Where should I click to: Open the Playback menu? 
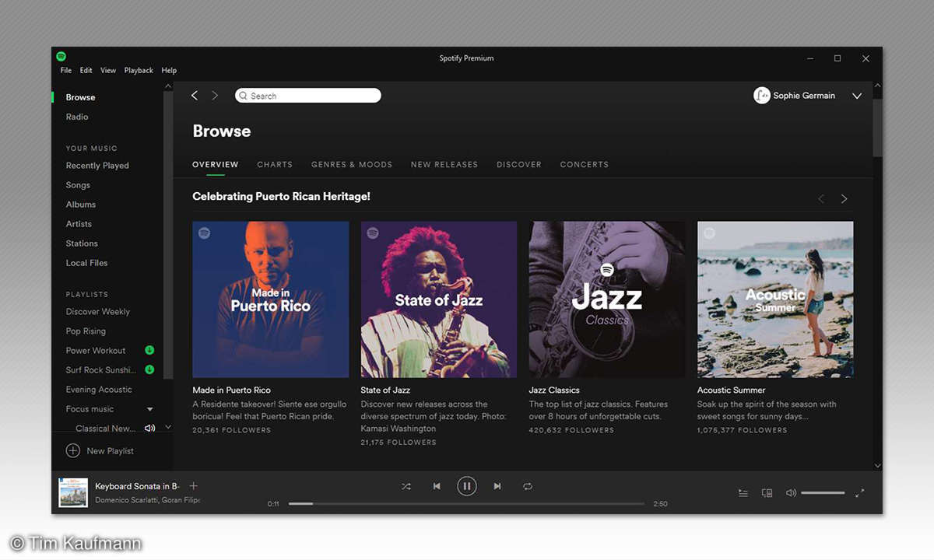coord(139,70)
